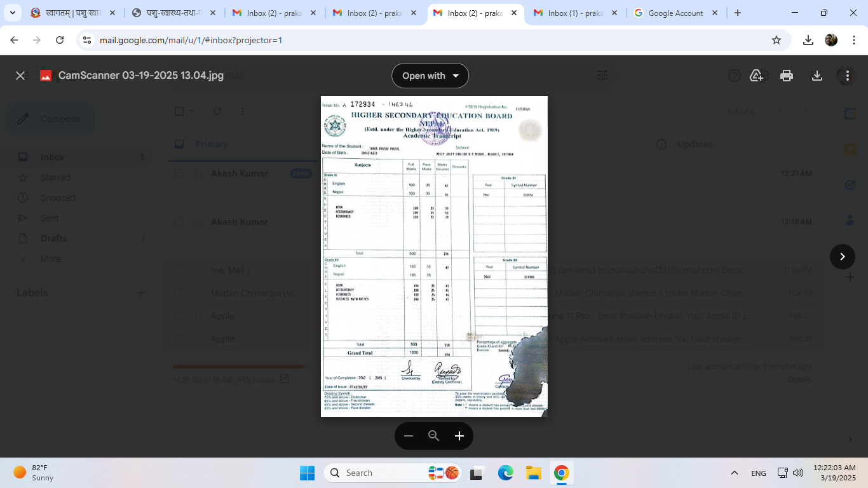The width and height of the screenshot is (868, 488).
Task: Open more actions in the preview toolbar
Action: pos(848,76)
